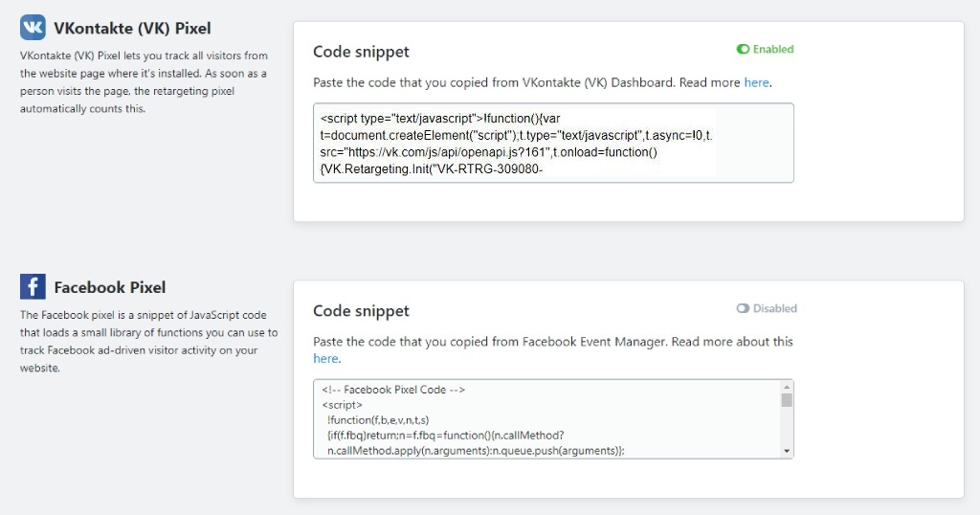Click the 'Paste the code... Facebook Event Manager' text
The image size is (980, 515).
pos(553,350)
